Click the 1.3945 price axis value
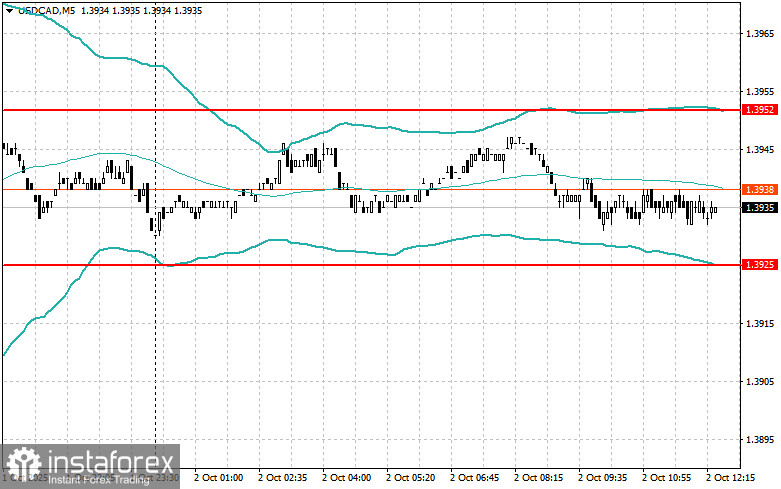781x489 pixels. [x=760, y=150]
